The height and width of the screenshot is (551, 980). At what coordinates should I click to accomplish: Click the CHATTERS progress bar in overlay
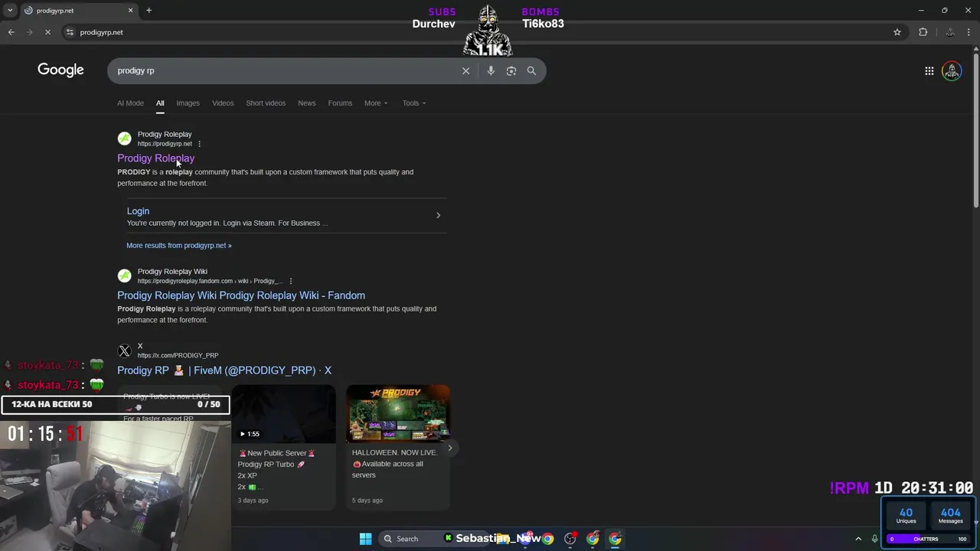[x=926, y=539]
